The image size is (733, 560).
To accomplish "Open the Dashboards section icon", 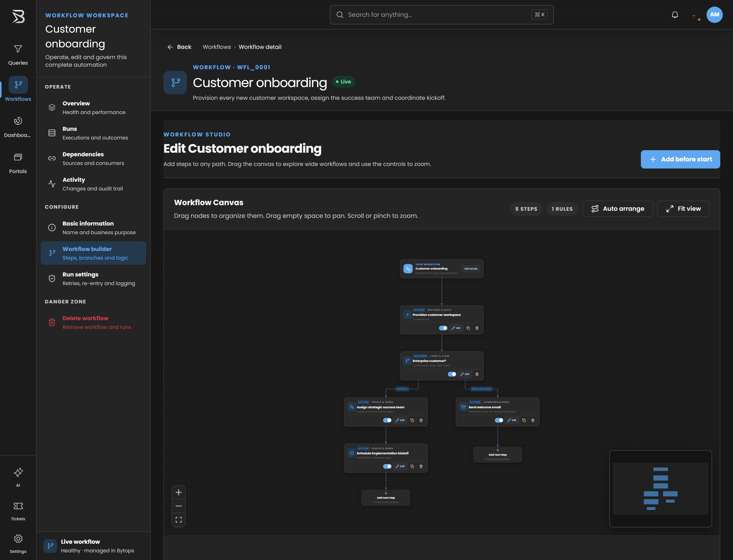I will pyautogui.click(x=18, y=121).
